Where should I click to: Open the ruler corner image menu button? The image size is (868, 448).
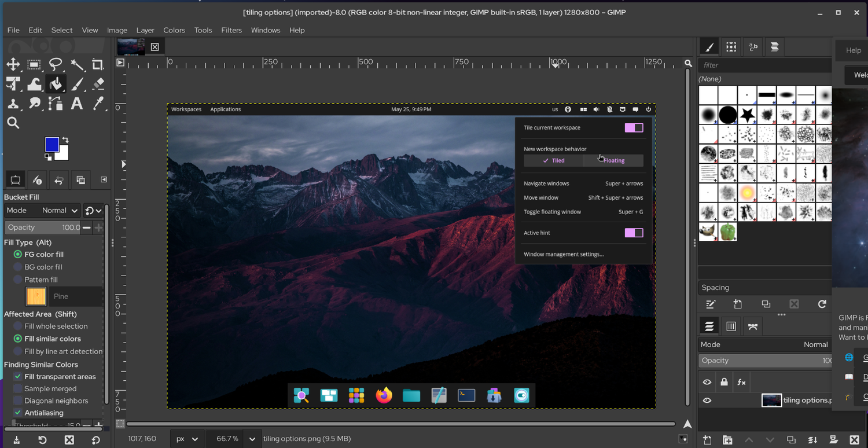pyautogui.click(x=120, y=63)
